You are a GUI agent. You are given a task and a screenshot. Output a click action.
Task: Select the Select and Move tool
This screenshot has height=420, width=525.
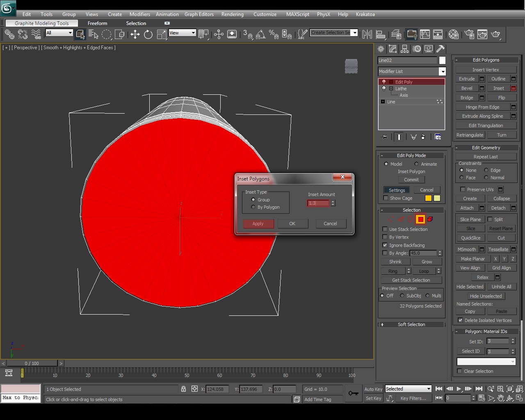pyautogui.click(x=135, y=34)
